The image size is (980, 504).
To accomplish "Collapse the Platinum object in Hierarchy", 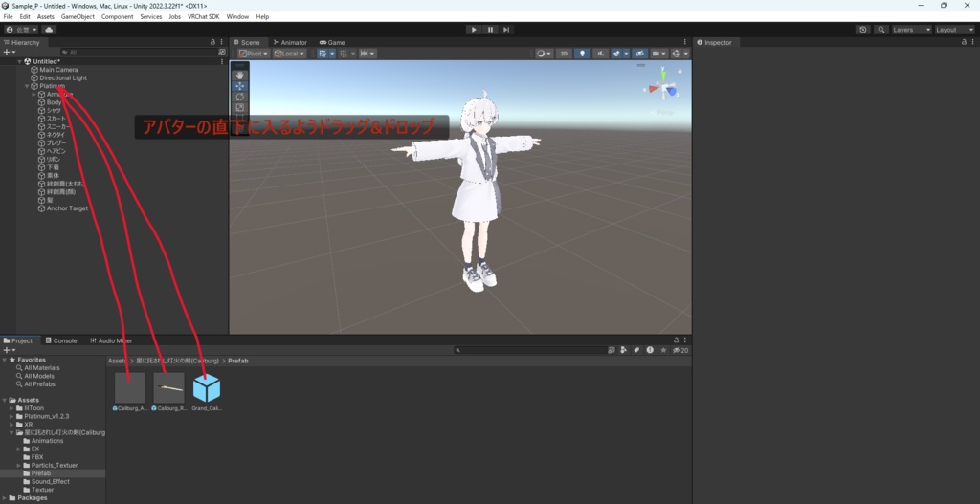I will (27, 86).
